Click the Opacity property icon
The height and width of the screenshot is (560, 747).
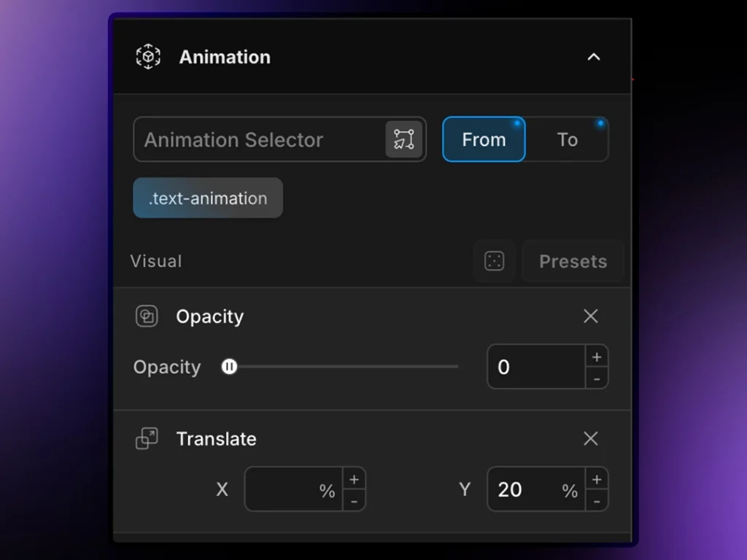[147, 316]
